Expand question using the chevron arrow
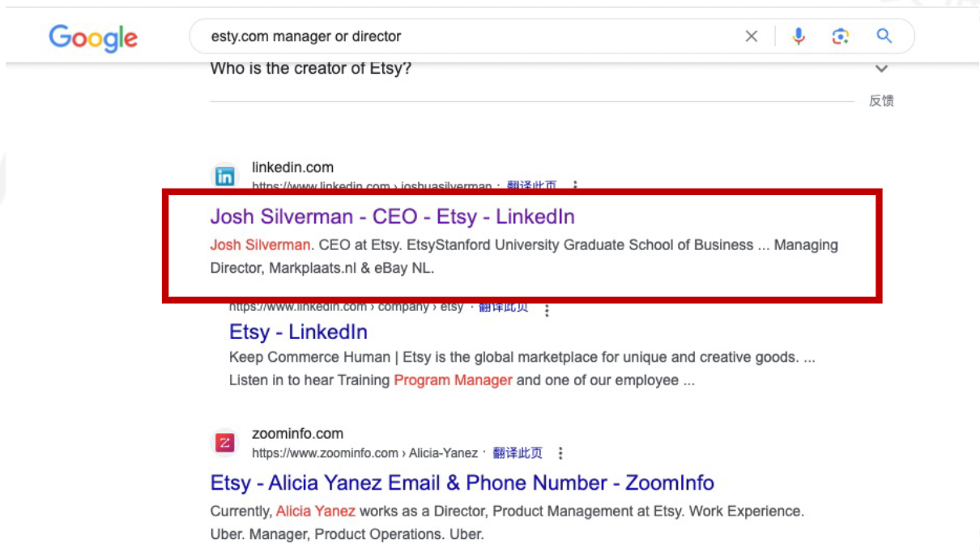Image resolution: width=980 pixels, height=552 pixels. pos(882,69)
